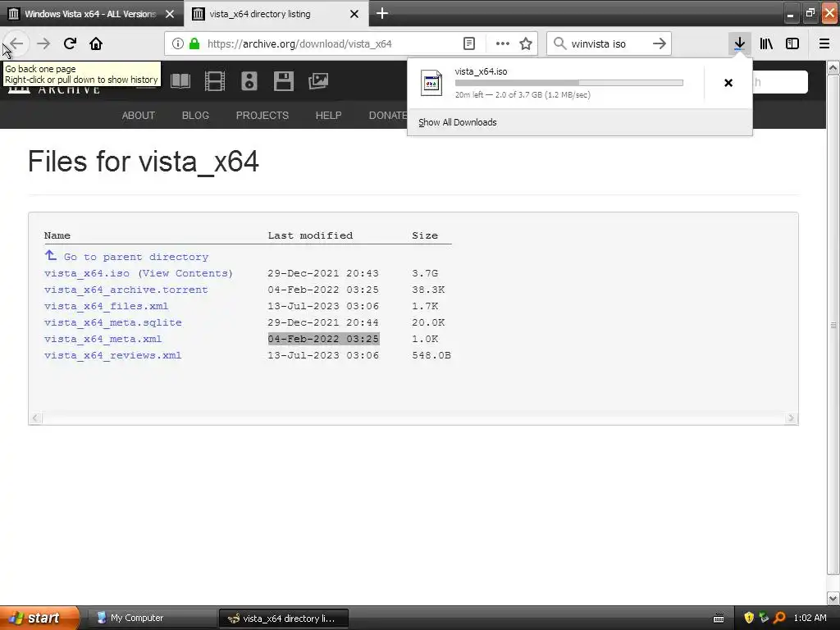
Task: Open Archive texts book icon
Action: click(180, 81)
